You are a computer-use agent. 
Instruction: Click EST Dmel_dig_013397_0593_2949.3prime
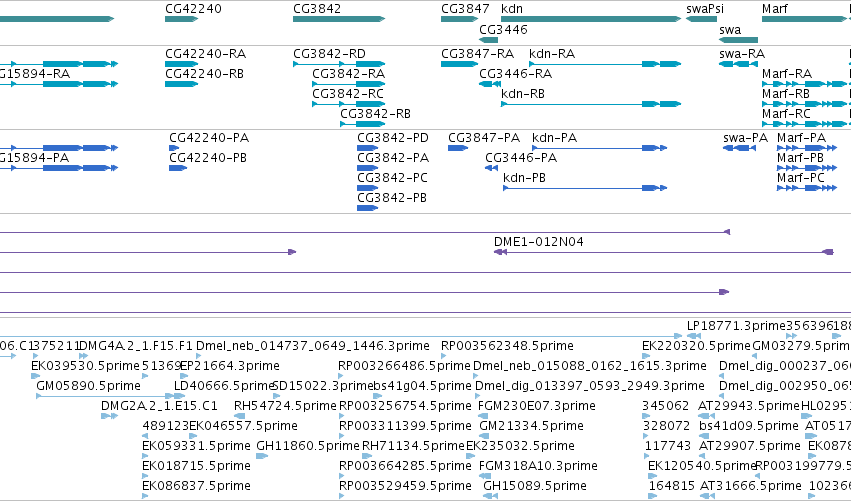click(x=590, y=386)
